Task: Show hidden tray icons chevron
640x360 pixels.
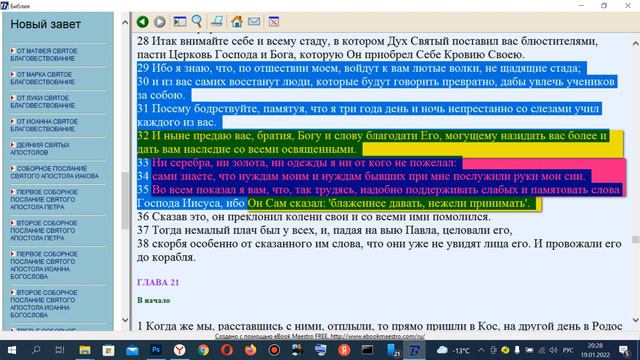Action: pos(481,350)
